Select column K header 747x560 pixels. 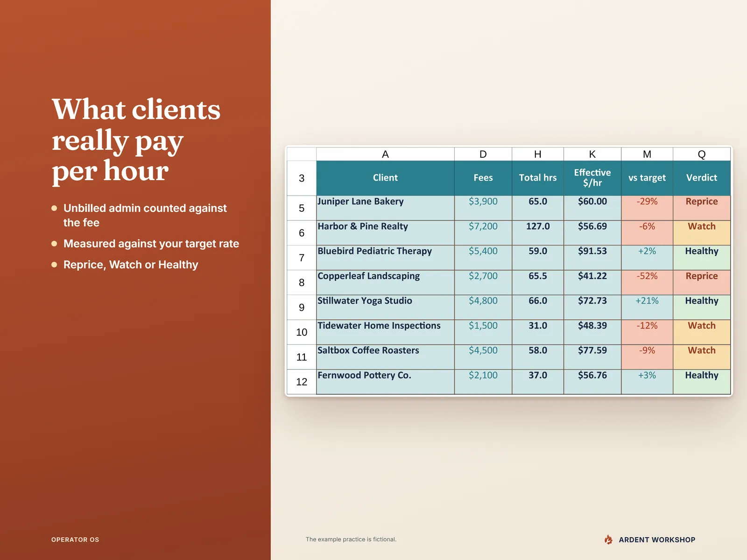tap(592, 154)
